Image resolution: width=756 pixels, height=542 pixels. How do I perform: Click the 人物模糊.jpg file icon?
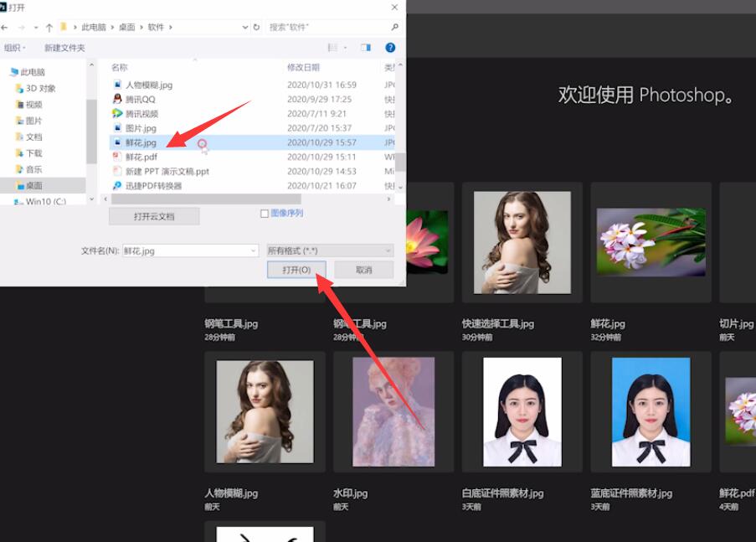(x=117, y=85)
